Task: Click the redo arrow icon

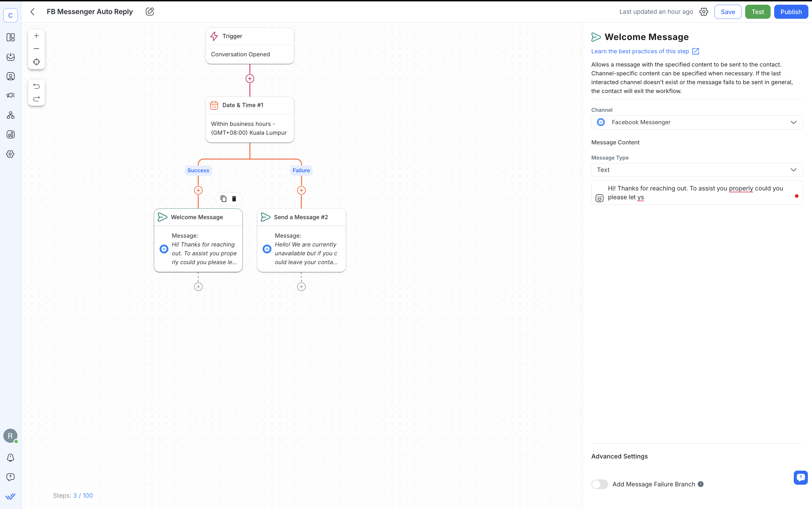Action: click(x=36, y=99)
